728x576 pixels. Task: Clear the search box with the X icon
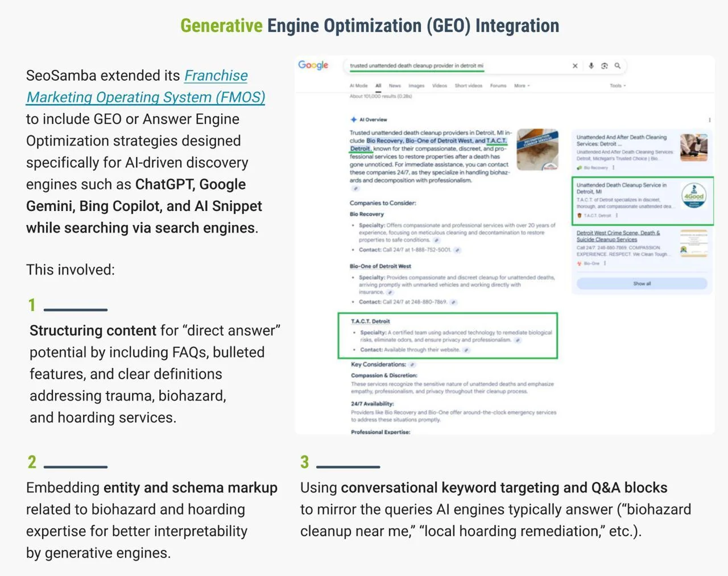click(x=575, y=66)
